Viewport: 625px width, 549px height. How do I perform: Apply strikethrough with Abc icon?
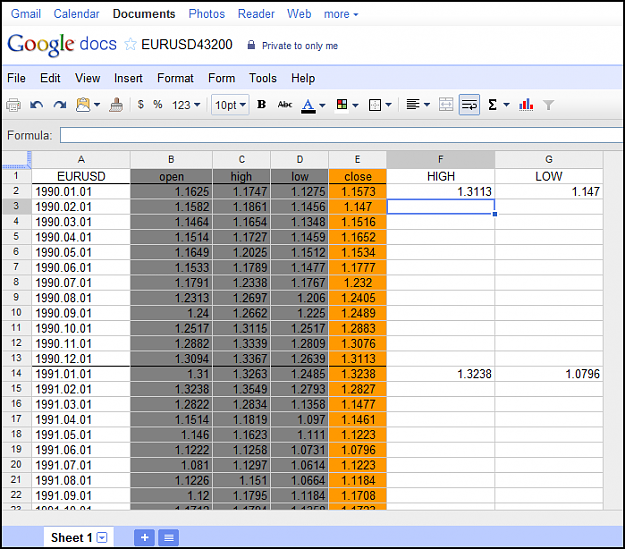coord(285,104)
